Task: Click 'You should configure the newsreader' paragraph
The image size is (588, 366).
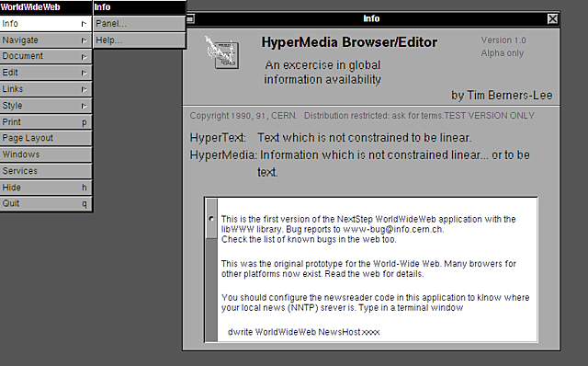Action: 376,303
